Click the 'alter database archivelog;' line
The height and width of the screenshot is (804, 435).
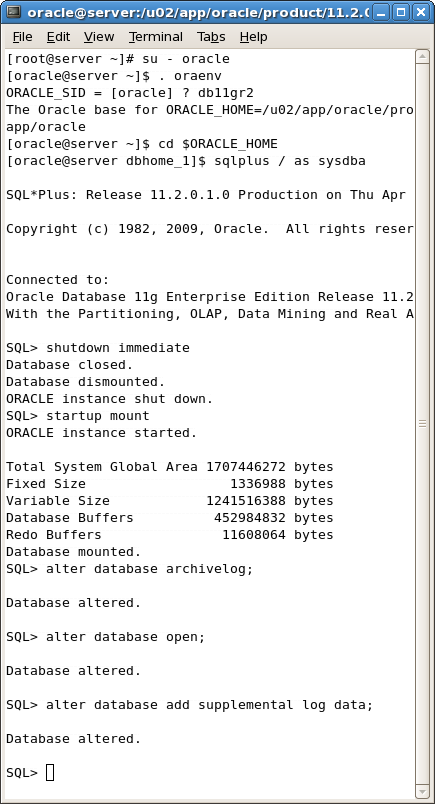[x=130, y=569]
